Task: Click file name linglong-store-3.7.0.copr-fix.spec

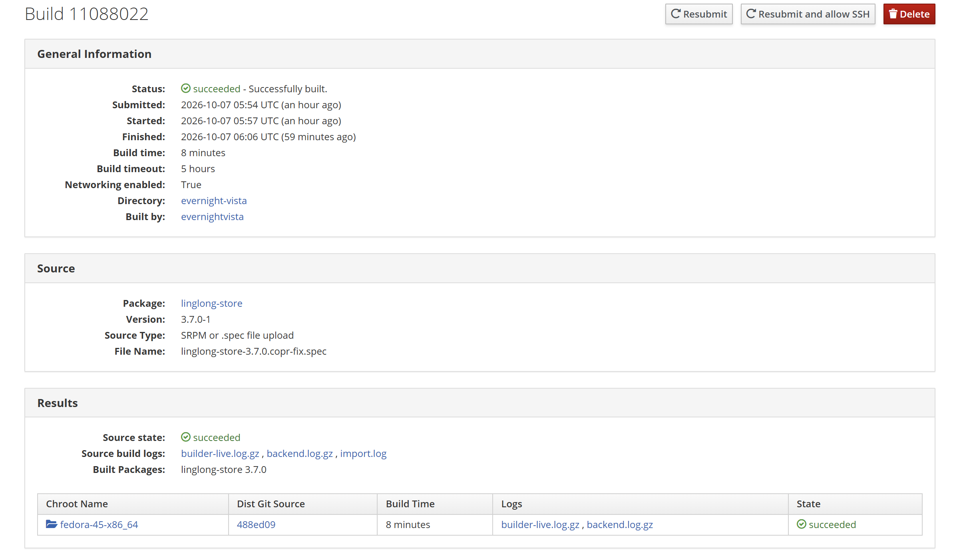Action: [x=254, y=351]
